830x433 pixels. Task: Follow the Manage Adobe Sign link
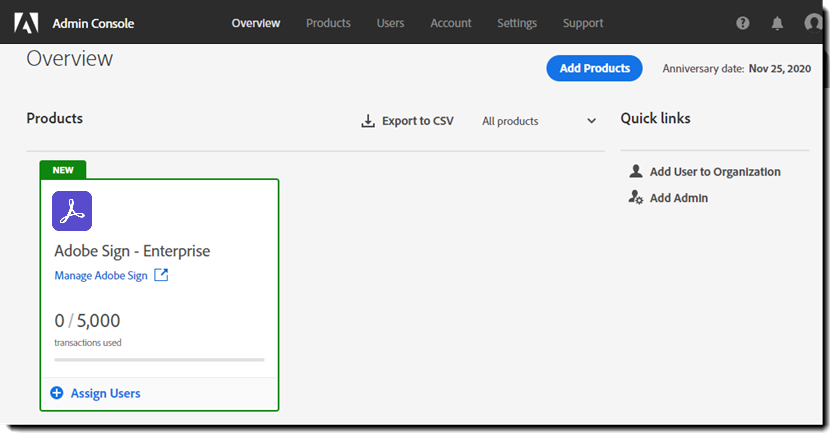tap(101, 276)
